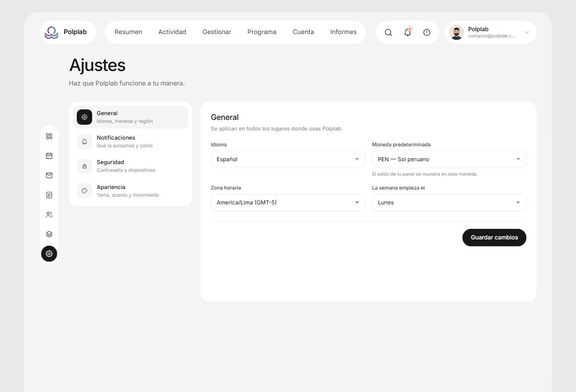Image resolution: width=576 pixels, height=392 pixels.
Task: Click the Notificaciones bell icon tile
Action: tap(84, 142)
